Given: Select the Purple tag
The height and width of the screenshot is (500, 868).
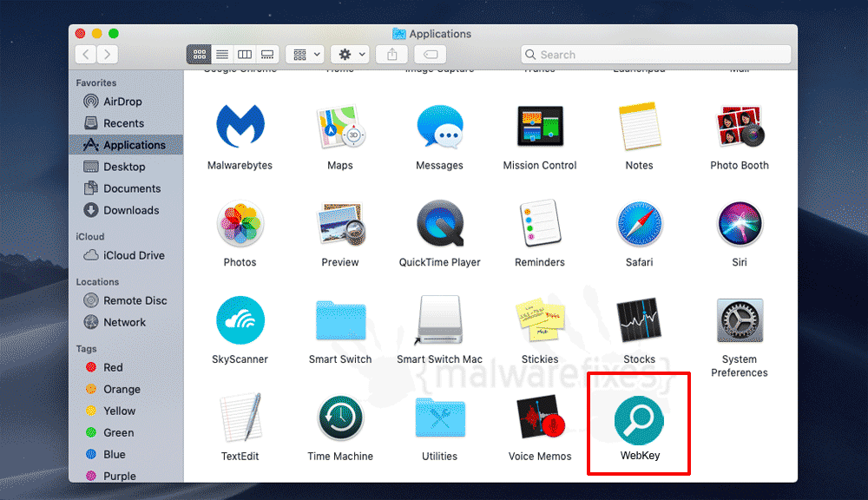Looking at the screenshot, I should tap(126, 476).
